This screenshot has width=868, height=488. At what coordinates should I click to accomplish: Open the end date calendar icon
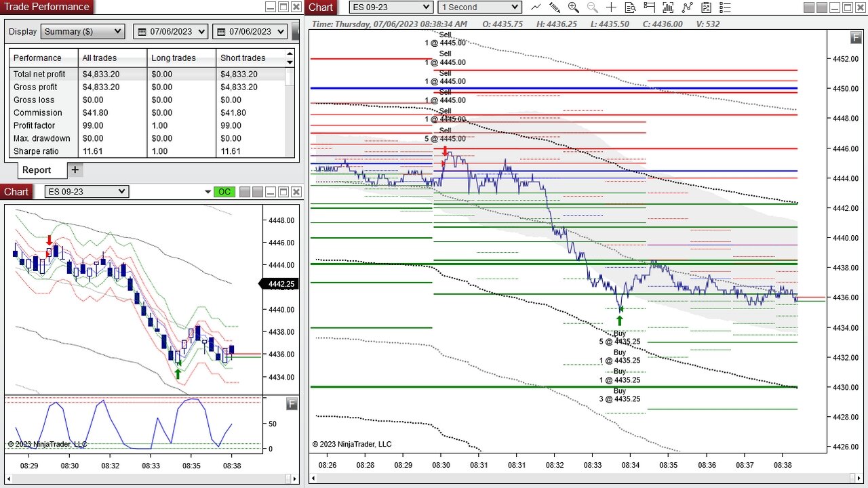pos(220,32)
